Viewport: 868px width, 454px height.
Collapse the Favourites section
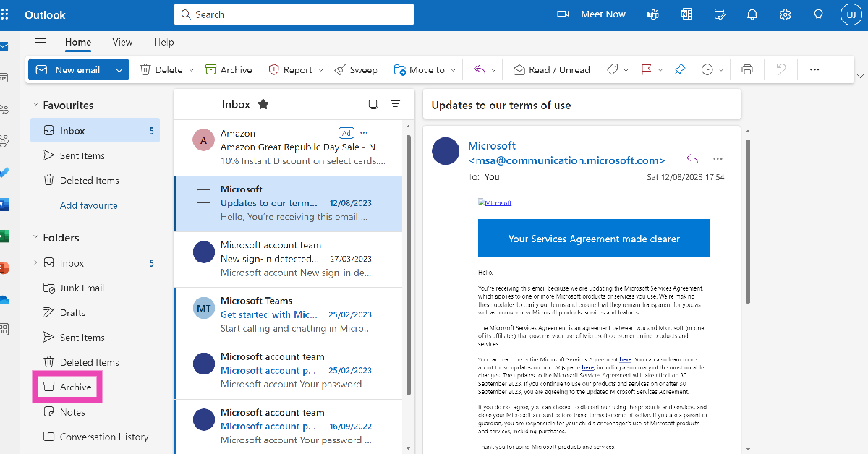click(35, 106)
